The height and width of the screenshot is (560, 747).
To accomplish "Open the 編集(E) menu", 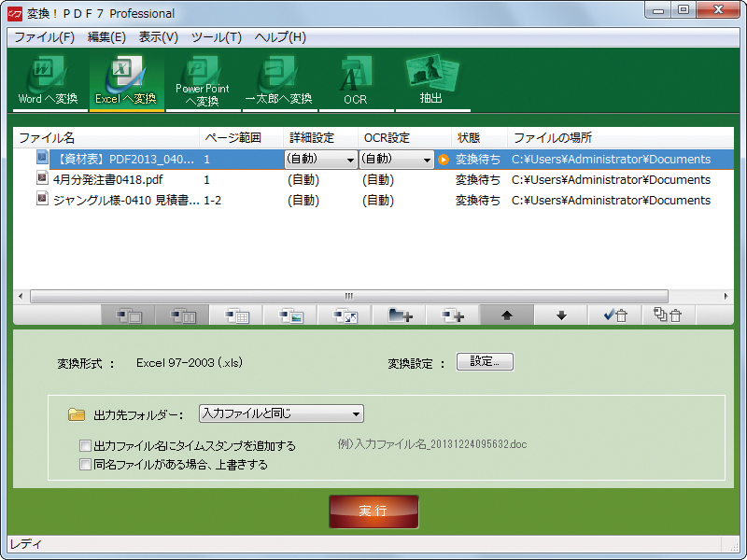I will 106,37.
